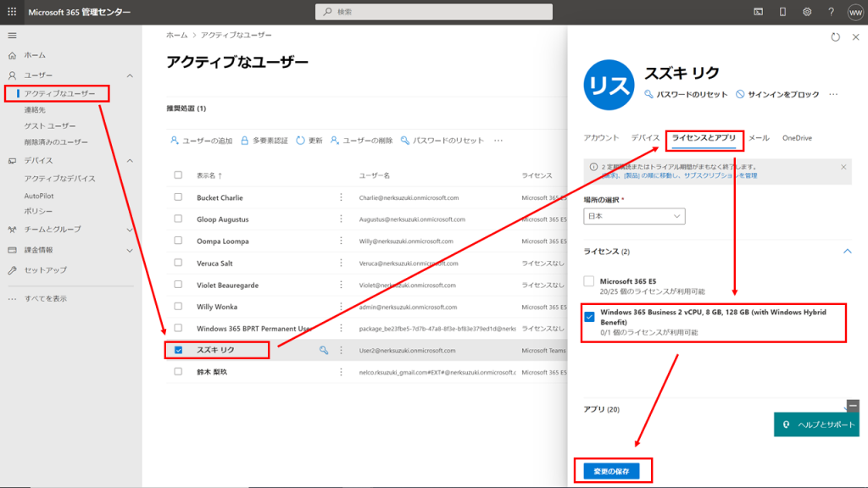868x488 pixels.
Task: Click the refresh icon in user panel
Action: click(835, 37)
